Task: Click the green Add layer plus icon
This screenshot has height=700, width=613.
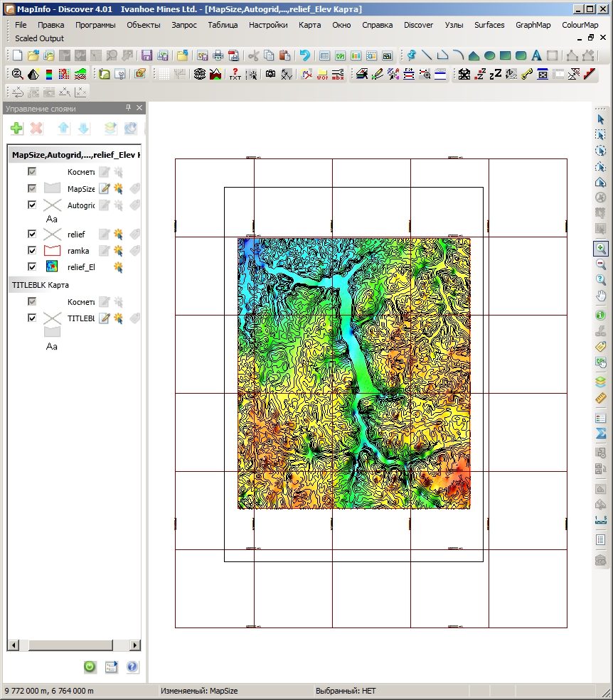Action: click(16, 129)
